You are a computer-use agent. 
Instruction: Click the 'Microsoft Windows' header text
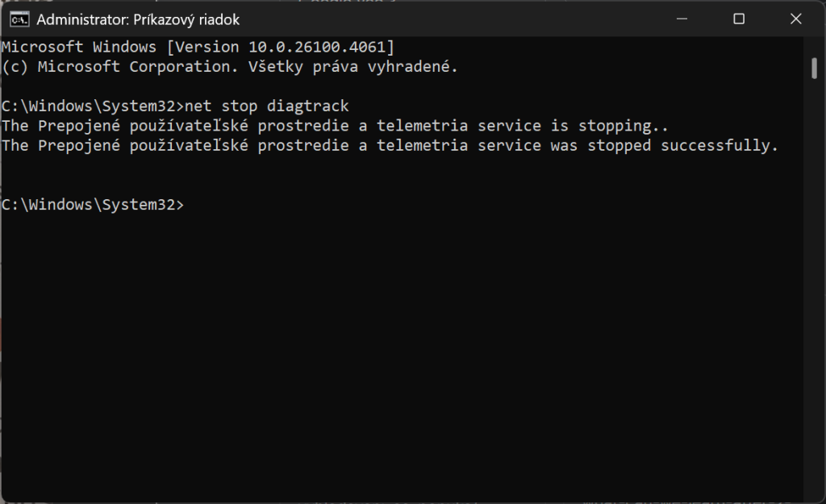[79, 48]
